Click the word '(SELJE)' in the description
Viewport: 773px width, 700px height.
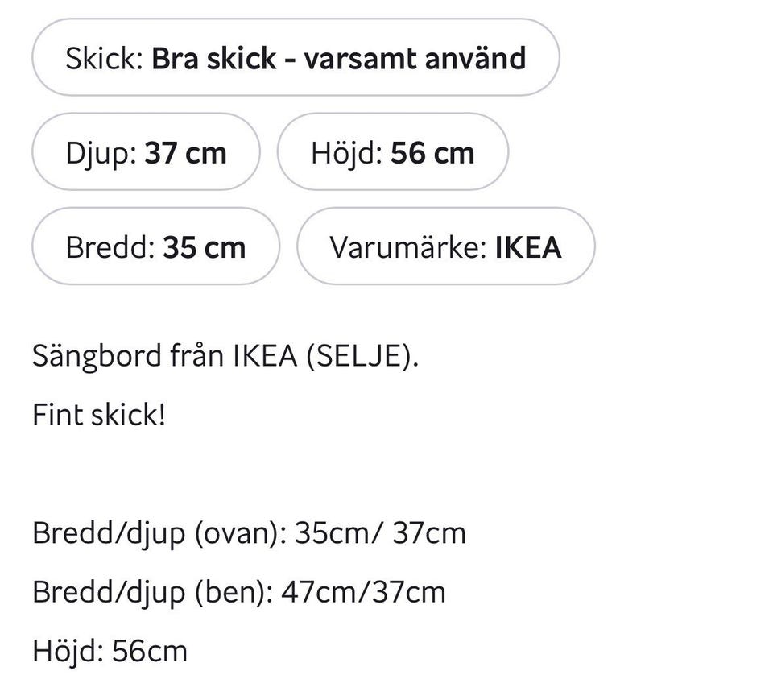tap(362, 356)
